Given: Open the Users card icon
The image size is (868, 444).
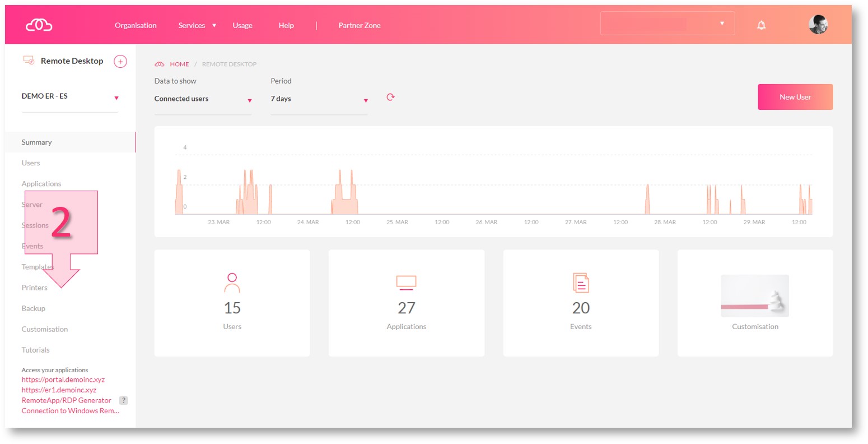Looking at the screenshot, I should pos(232,283).
